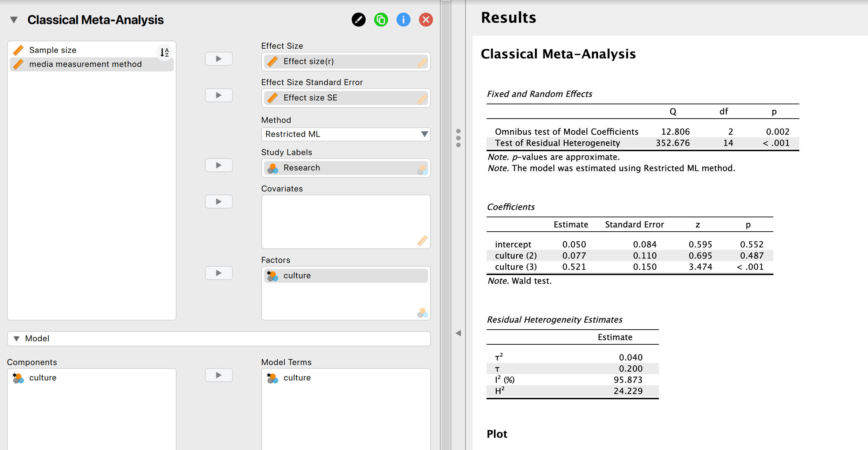Click the Fixed and Random Effects table title
The width and height of the screenshot is (868, 450).
click(x=539, y=94)
